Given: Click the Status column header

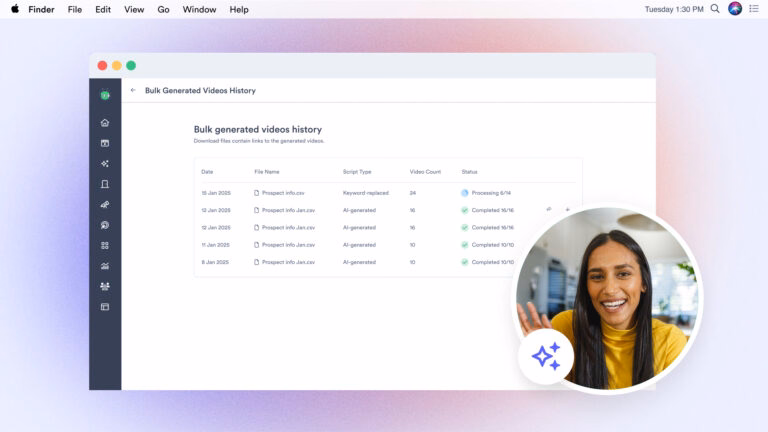Looking at the screenshot, I should click(x=469, y=172).
